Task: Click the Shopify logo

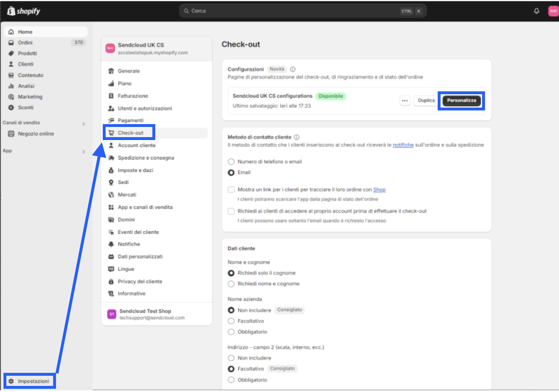Action: click(24, 11)
